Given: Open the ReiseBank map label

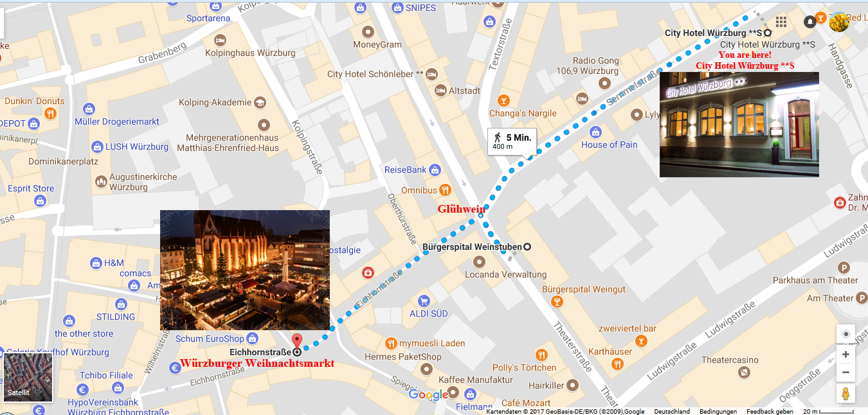Looking at the screenshot, I should point(406,170).
